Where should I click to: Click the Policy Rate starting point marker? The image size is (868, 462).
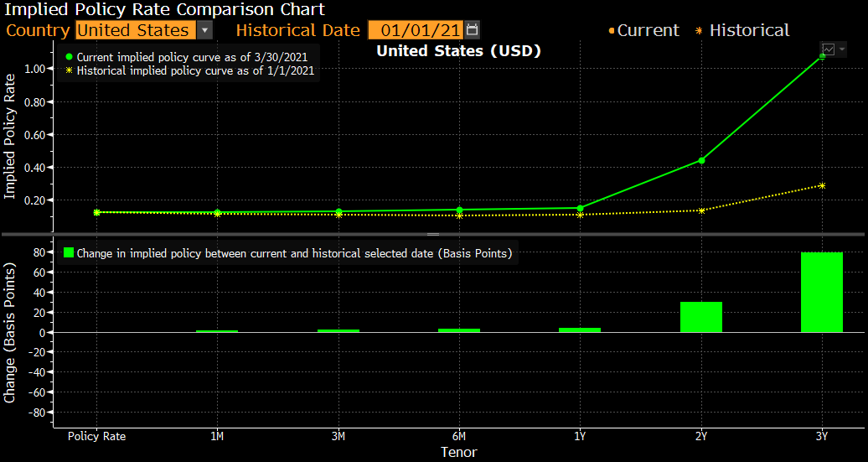pyautogui.click(x=96, y=212)
